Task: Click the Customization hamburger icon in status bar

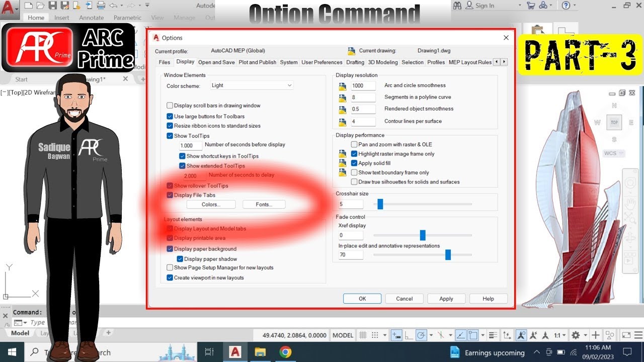Action: 638,335
